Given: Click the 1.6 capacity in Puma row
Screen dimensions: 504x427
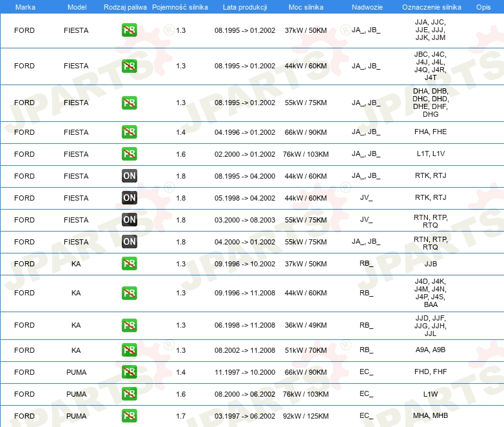Looking at the screenshot, I should (180, 394).
